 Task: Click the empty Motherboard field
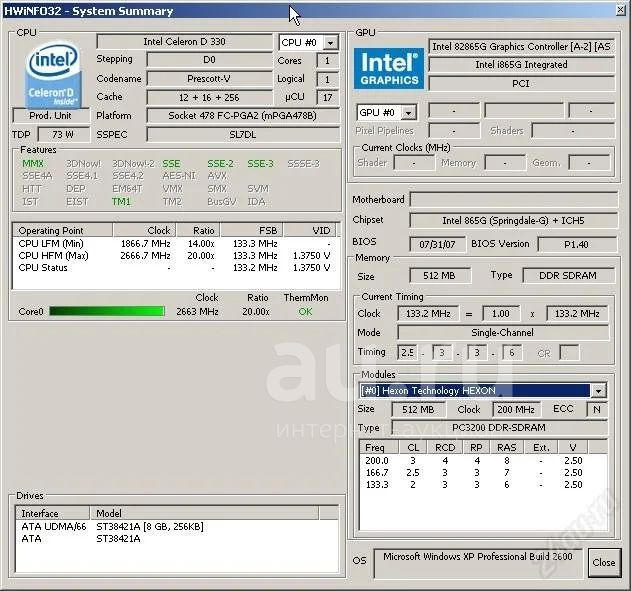pyautogui.click(x=514, y=200)
